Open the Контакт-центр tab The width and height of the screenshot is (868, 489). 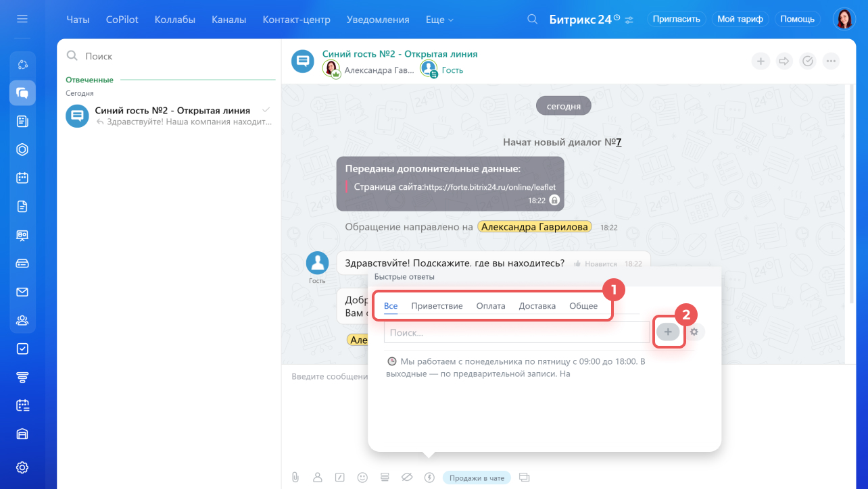296,20
